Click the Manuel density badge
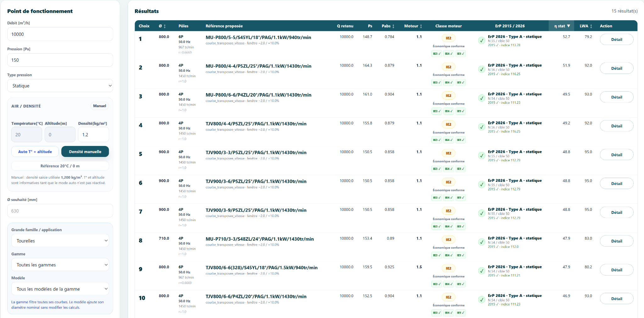The image size is (644, 318). point(99,106)
